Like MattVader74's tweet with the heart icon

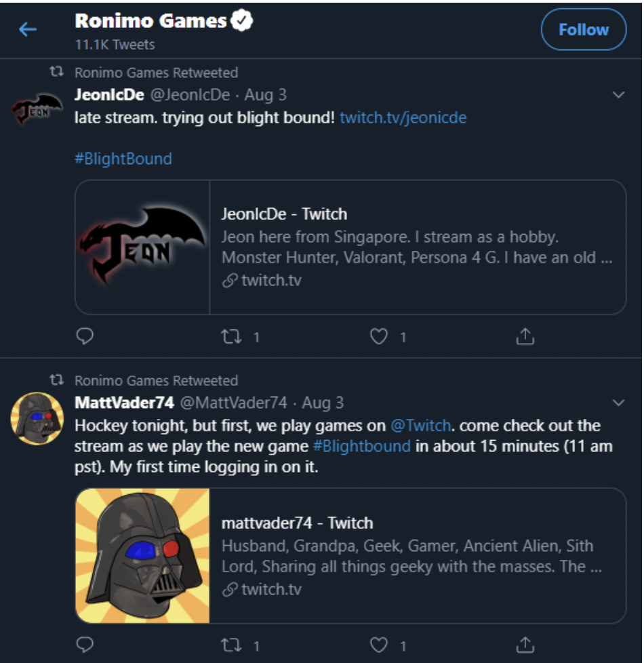click(378, 645)
